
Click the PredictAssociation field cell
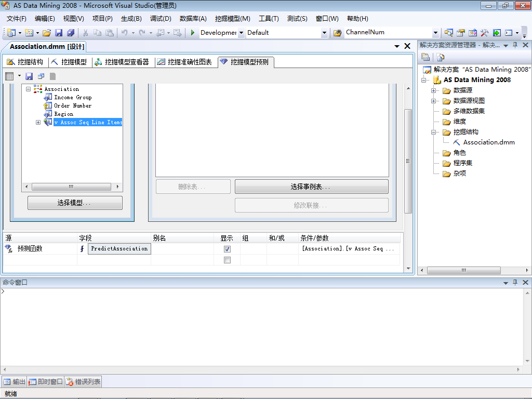pos(119,249)
